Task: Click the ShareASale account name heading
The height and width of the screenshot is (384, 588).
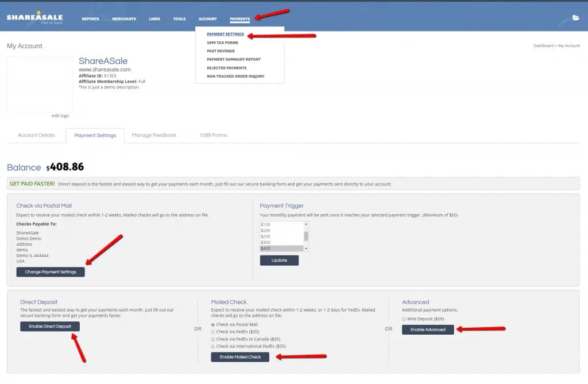Action: point(103,61)
